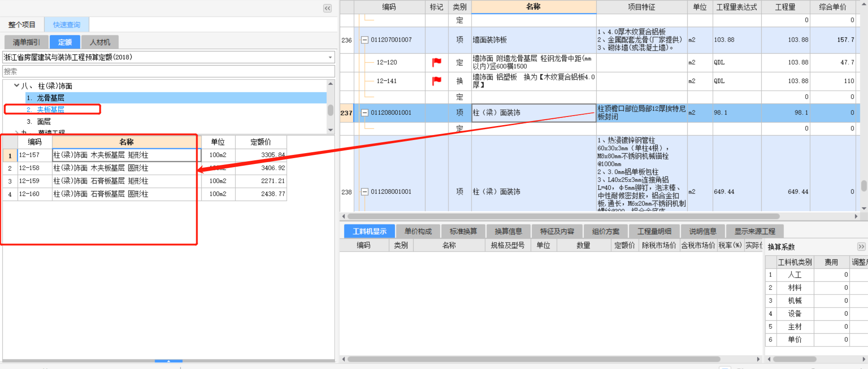Collapse the left panel with double-chevron icon
The height and width of the screenshot is (369, 868).
tap(327, 8)
